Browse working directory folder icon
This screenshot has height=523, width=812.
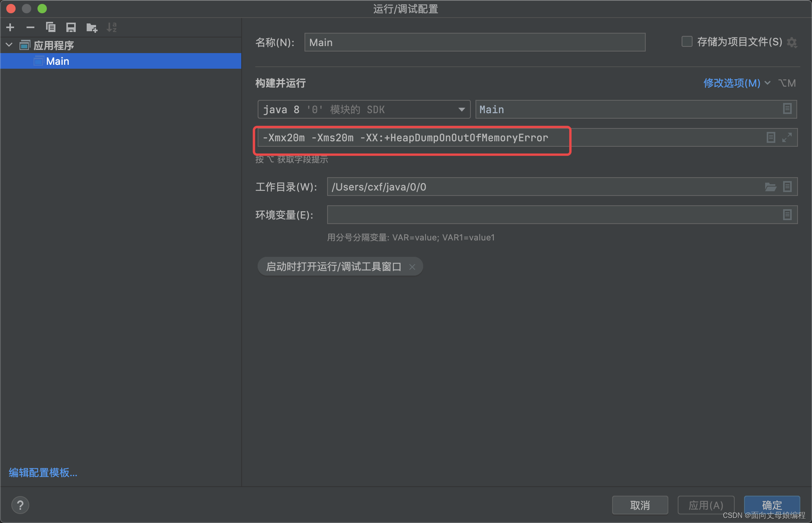[x=771, y=187]
